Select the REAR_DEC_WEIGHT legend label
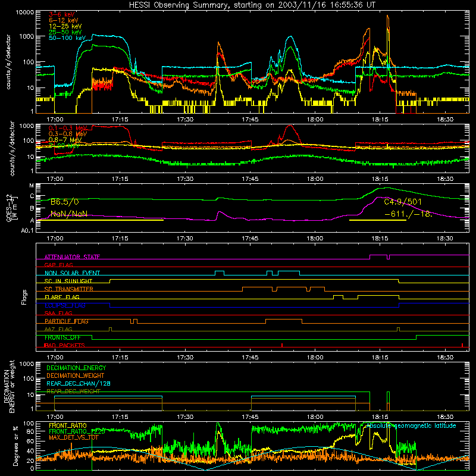 [73, 392]
